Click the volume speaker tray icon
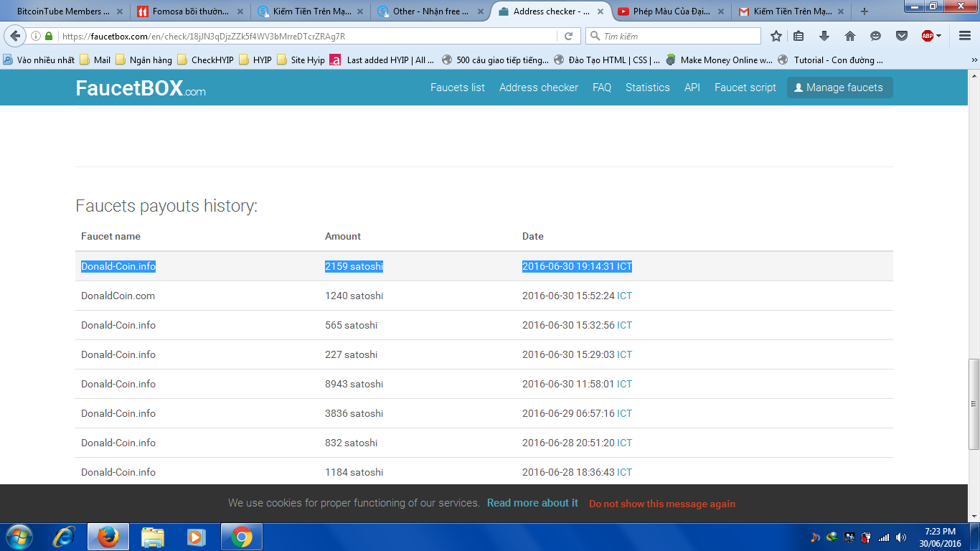 click(x=900, y=537)
